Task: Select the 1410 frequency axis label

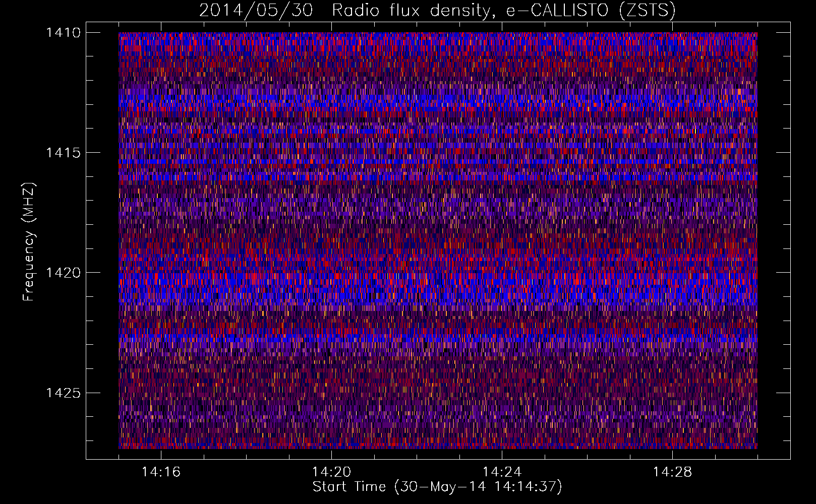Action: pyautogui.click(x=63, y=33)
